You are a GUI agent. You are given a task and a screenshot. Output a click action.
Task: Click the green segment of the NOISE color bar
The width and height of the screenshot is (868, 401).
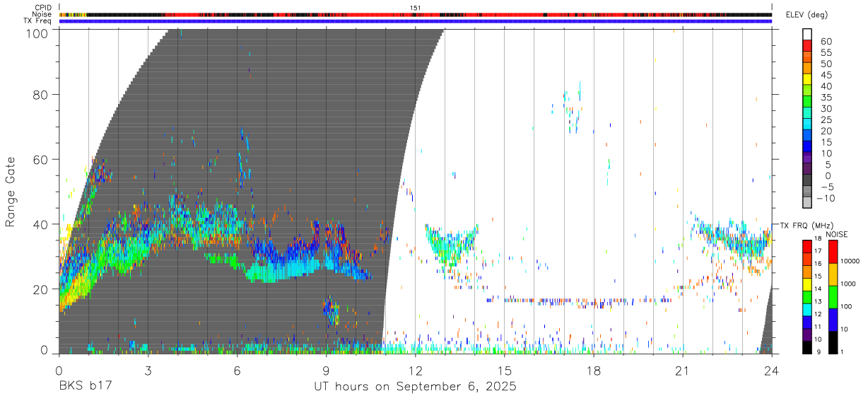[x=833, y=297]
